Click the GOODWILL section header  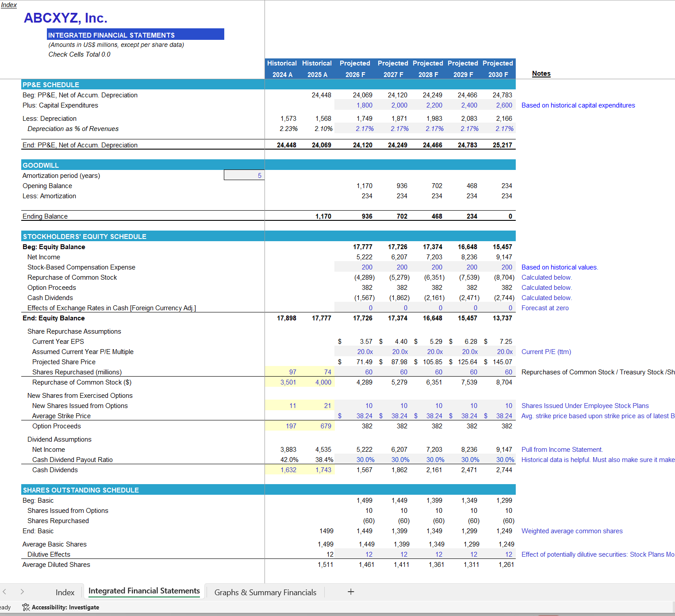(x=41, y=165)
